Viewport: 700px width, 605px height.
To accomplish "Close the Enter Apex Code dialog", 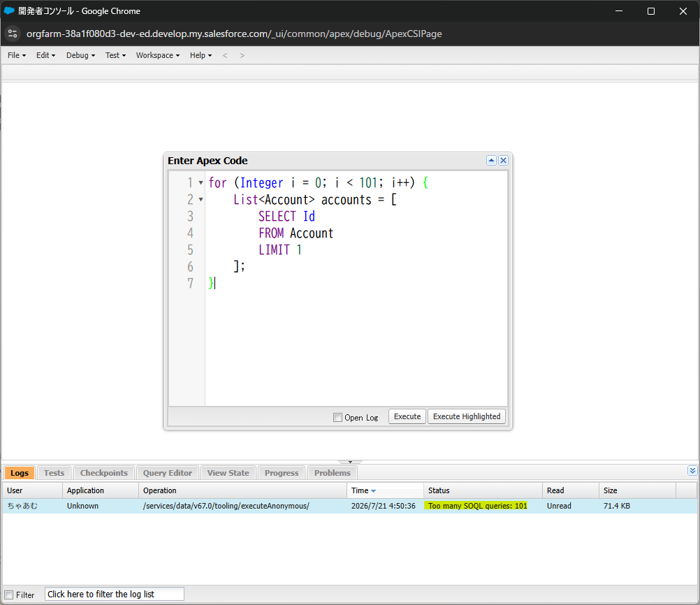I will (x=503, y=160).
